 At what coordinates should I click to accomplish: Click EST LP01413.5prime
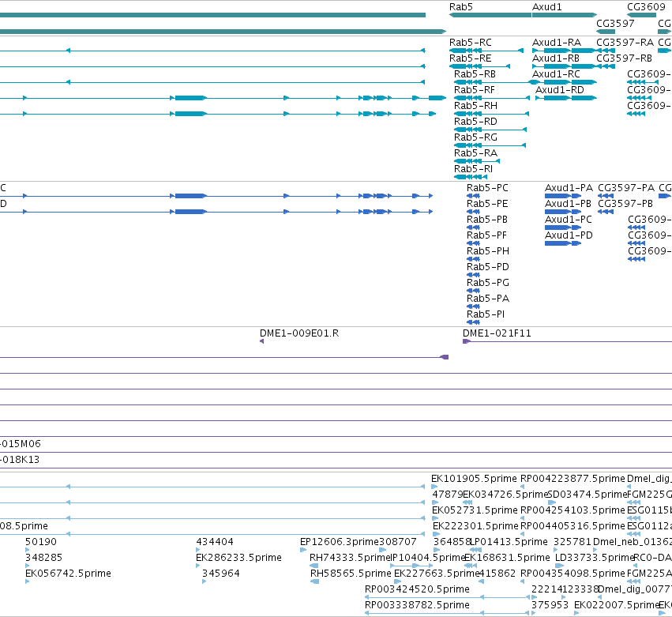click(x=509, y=542)
